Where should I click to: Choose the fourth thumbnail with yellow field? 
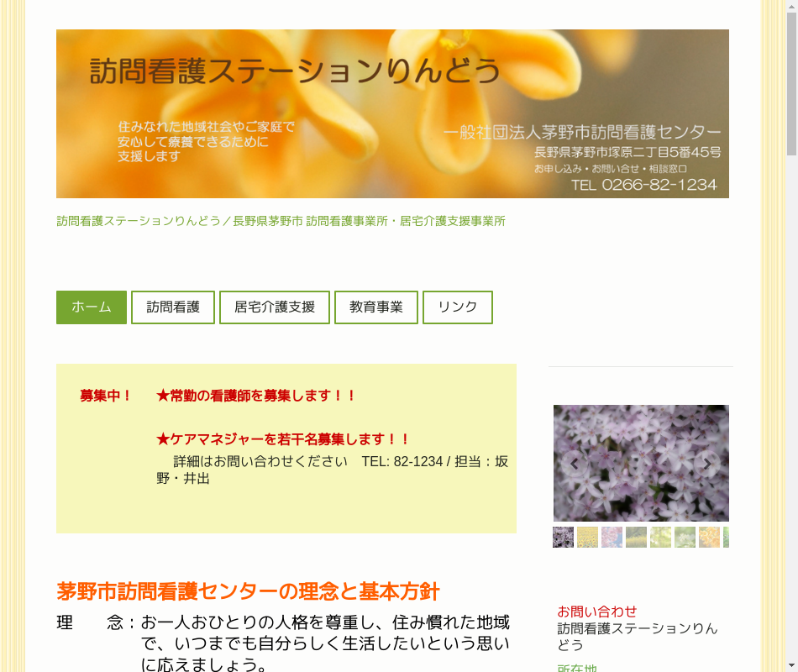[636, 538]
